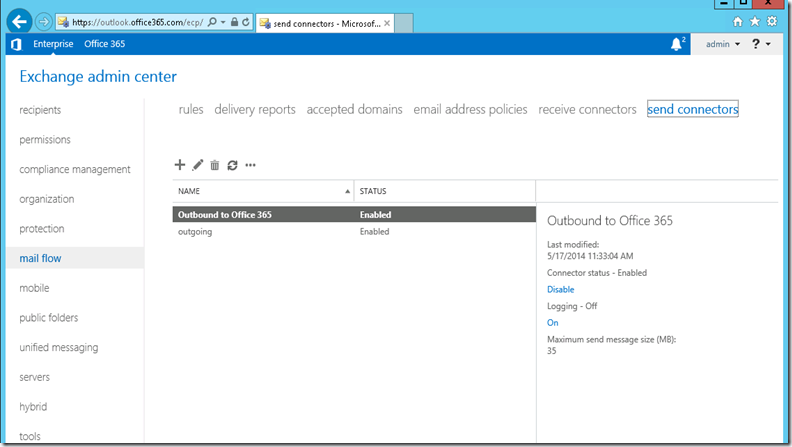Viewport: 792px width, 447px height.
Task: Click the security lock icon in address bar
Action: [234, 22]
